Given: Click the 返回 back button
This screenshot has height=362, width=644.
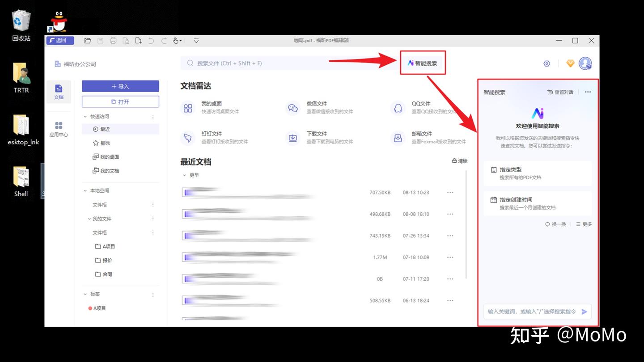Looking at the screenshot, I should point(60,41).
